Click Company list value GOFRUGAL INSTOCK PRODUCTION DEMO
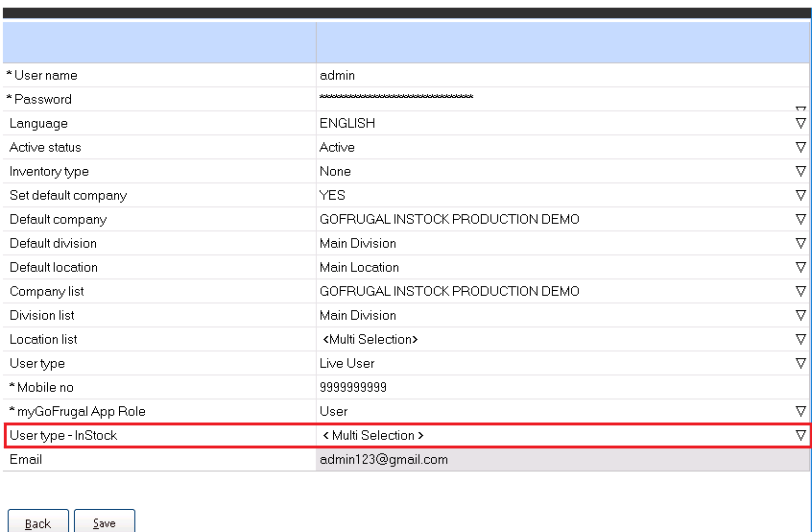Image resolution: width=812 pixels, height=532 pixels. click(x=449, y=291)
